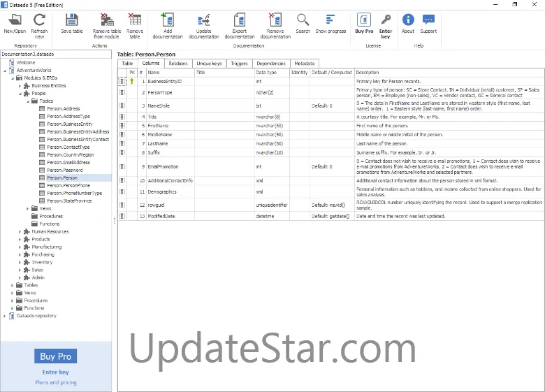Open the About information icon

[408, 20]
